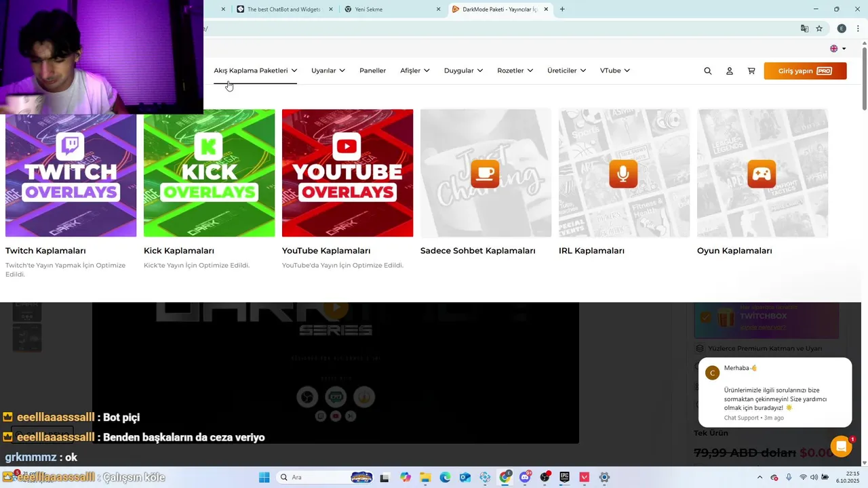Open the Chrome profile avatar
Image resolution: width=868 pixels, height=488 pixels.
click(x=842, y=28)
